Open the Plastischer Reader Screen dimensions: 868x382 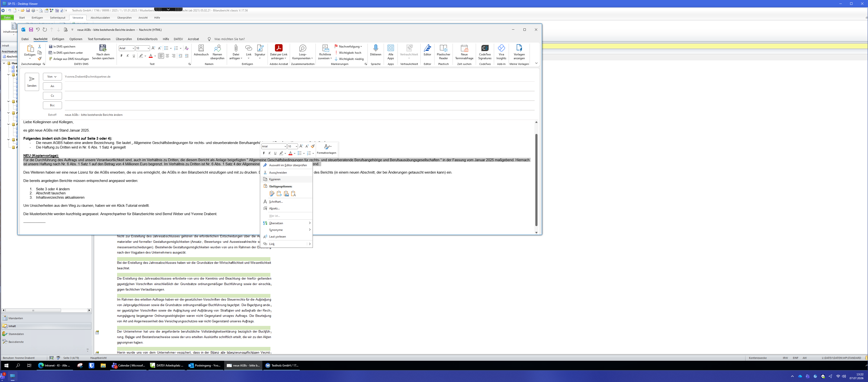[x=444, y=52]
